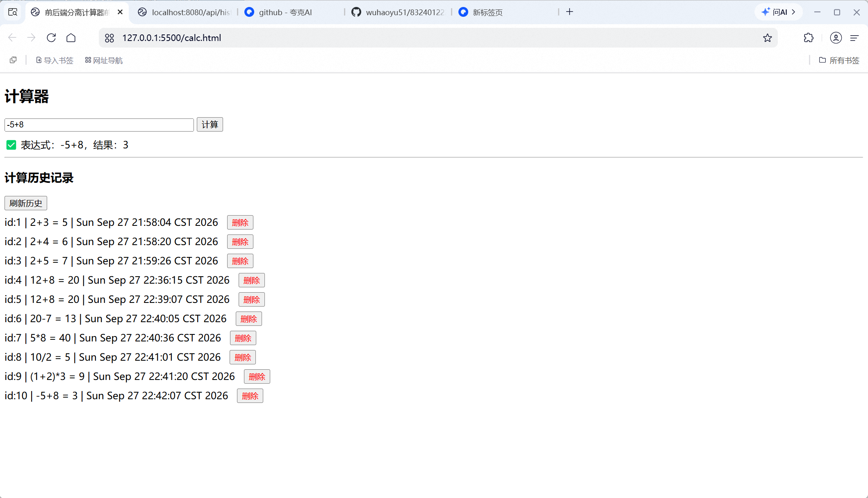Delete history record id:5
Screen dimensions: 868x498
point(252,300)
